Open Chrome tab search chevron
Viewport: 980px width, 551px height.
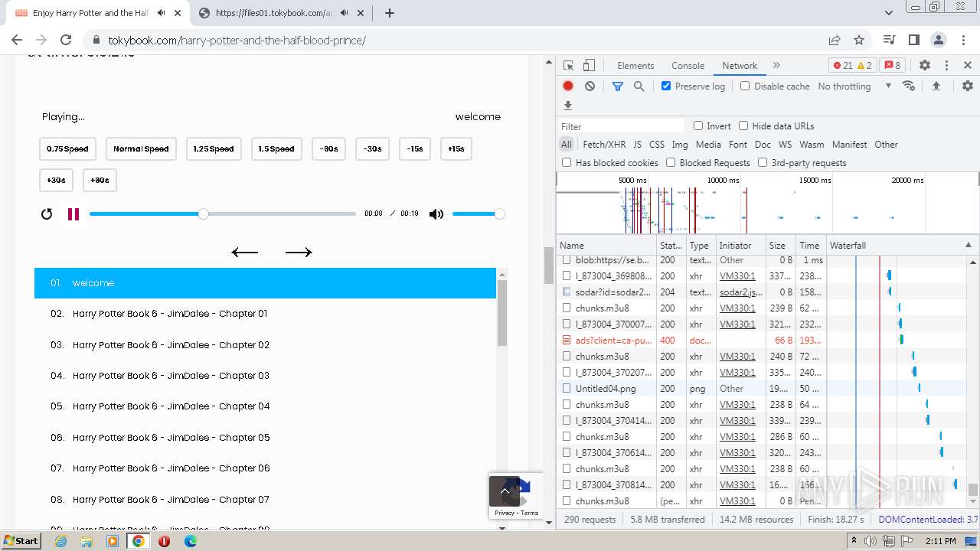pyautogui.click(x=889, y=13)
